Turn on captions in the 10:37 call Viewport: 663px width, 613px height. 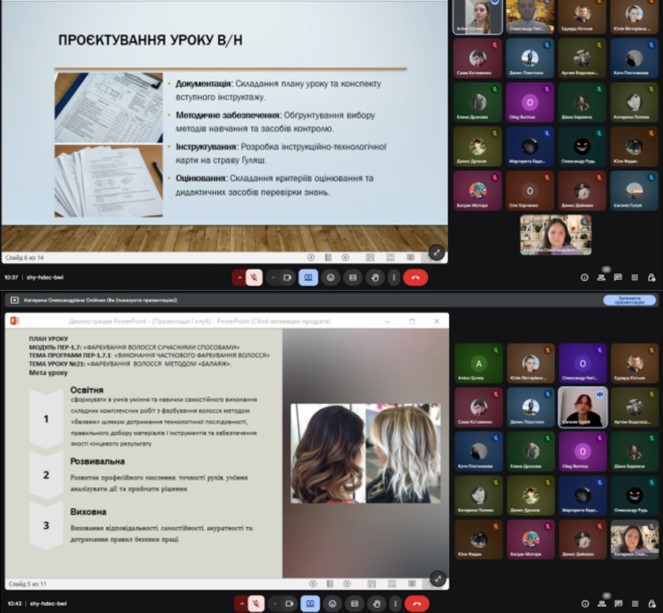point(353,277)
